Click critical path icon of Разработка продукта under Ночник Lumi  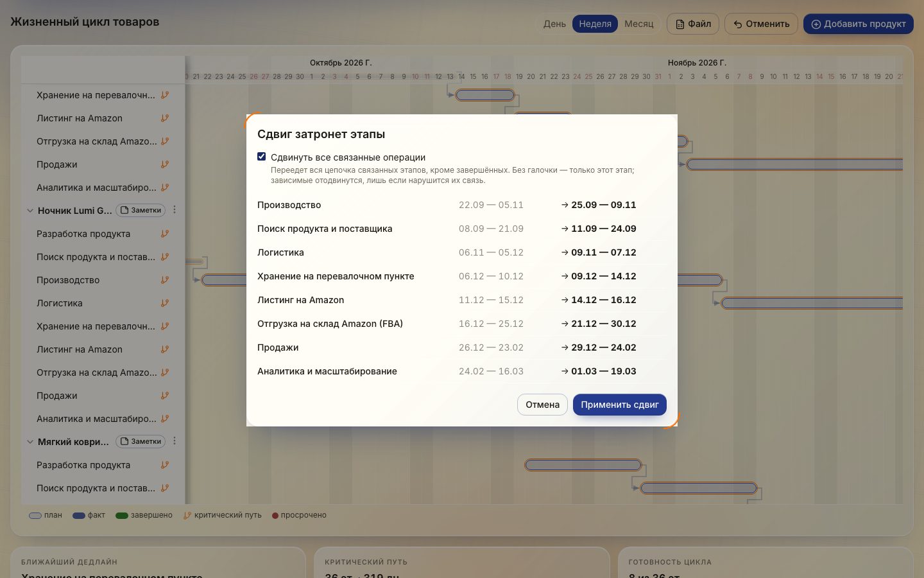(x=165, y=234)
